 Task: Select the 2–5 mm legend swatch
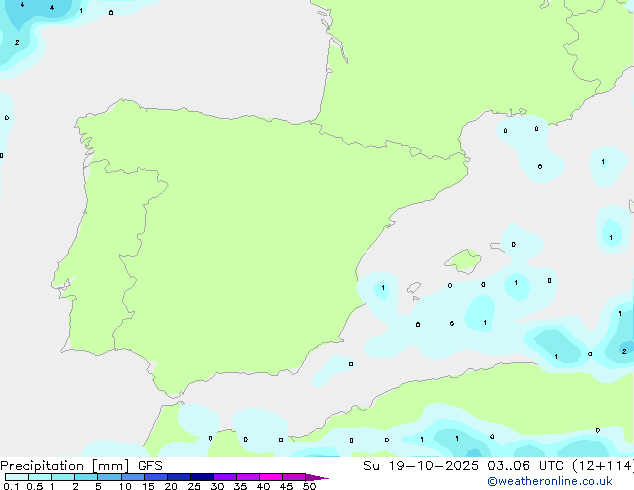[86, 477]
